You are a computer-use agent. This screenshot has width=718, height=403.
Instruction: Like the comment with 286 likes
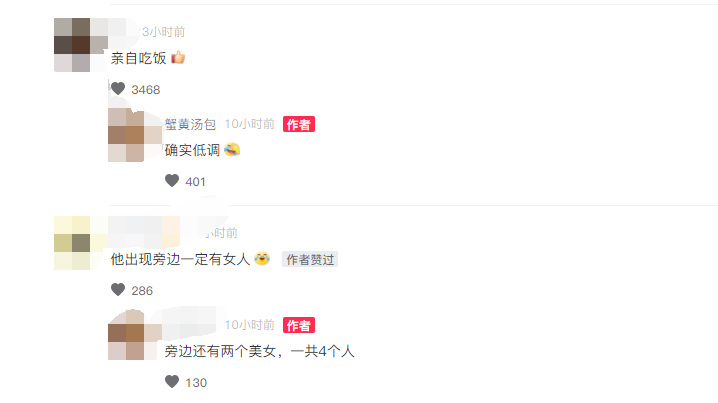(118, 290)
